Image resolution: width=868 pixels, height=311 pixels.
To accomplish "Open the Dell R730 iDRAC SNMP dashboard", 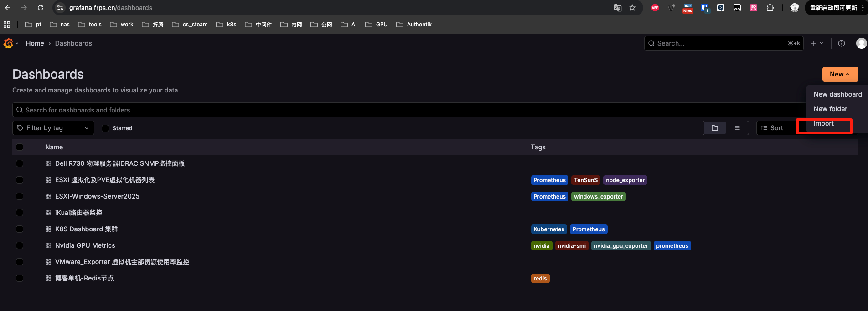I will tap(120, 163).
